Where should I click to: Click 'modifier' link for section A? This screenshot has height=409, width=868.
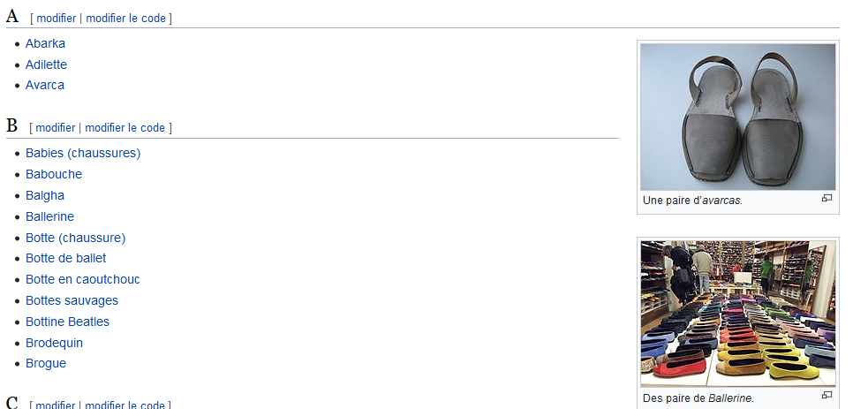[56, 19]
